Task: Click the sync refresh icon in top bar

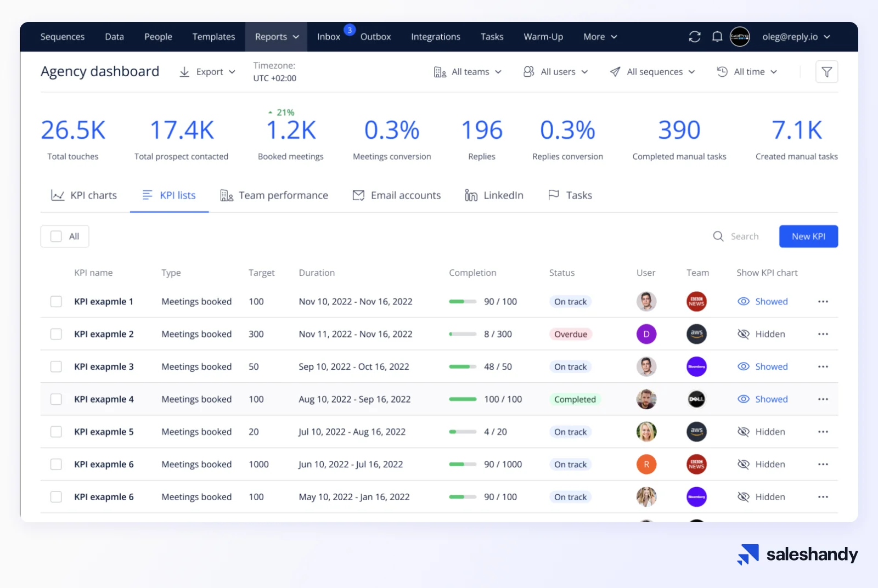Action: point(695,37)
